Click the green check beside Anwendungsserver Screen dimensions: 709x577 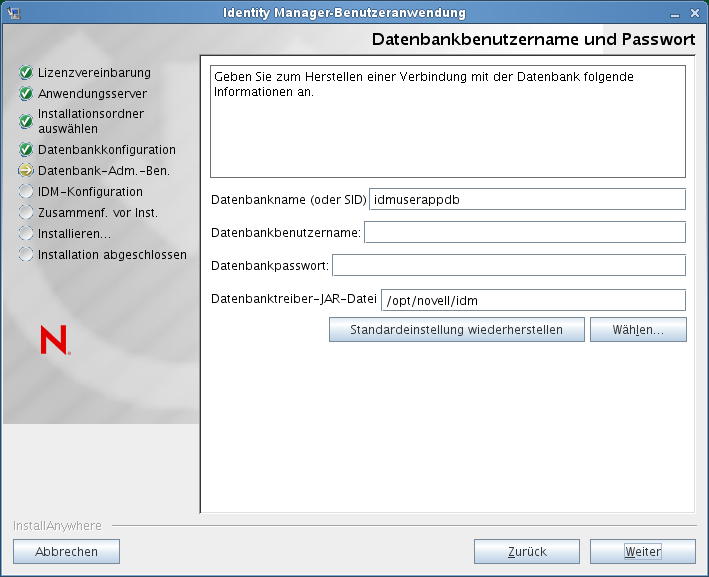pos(26,94)
